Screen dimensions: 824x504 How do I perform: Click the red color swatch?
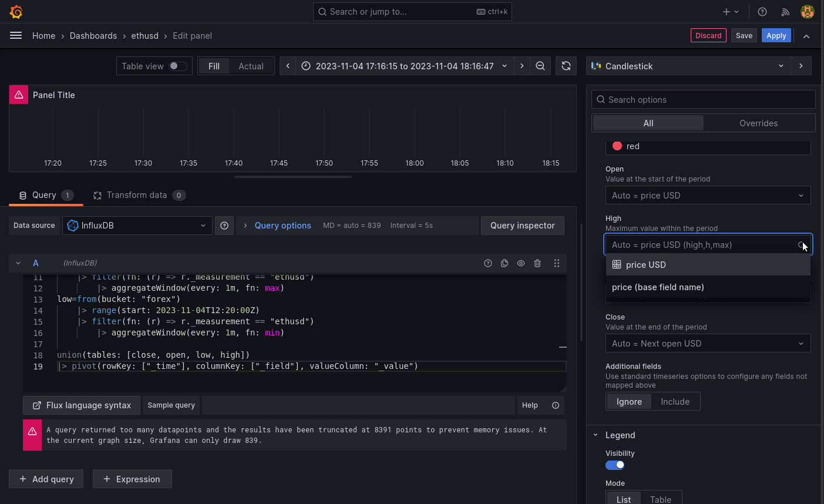click(617, 146)
